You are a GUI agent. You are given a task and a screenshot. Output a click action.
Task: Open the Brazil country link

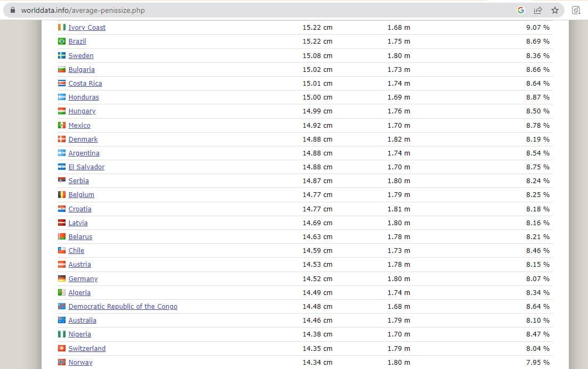pyautogui.click(x=77, y=41)
